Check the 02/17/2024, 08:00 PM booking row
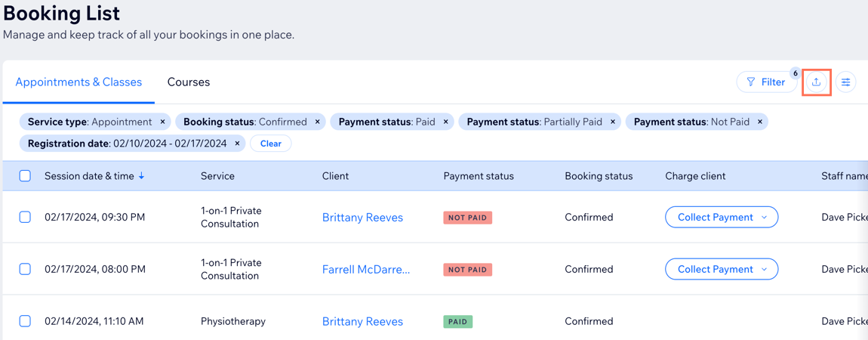Viewport: 868px width, 340px height. coord(25,269)
